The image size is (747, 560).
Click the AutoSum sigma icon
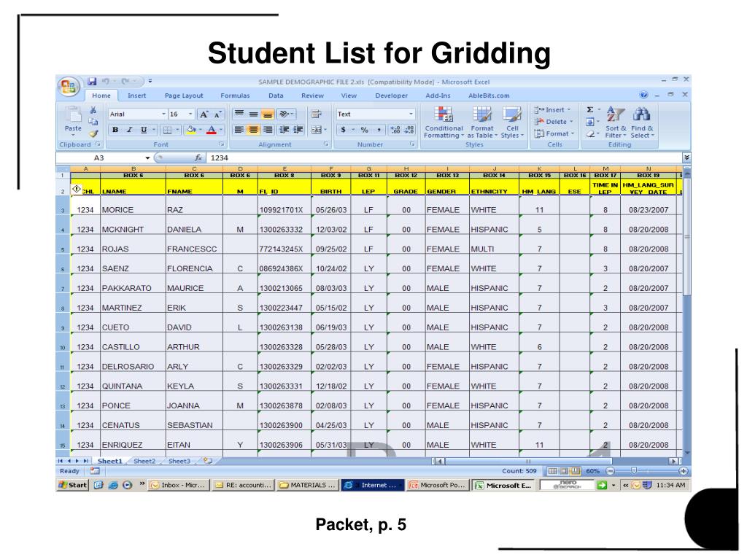[589, 110]
